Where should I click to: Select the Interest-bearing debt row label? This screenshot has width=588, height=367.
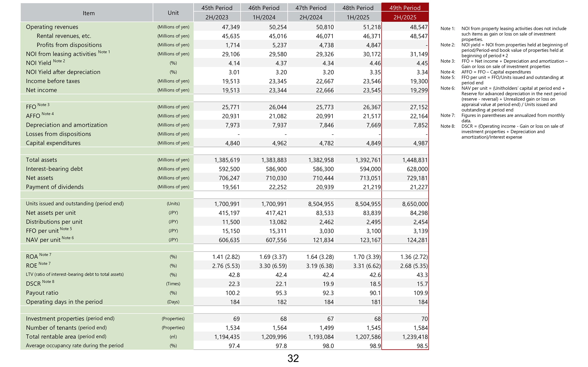[54, 169]
